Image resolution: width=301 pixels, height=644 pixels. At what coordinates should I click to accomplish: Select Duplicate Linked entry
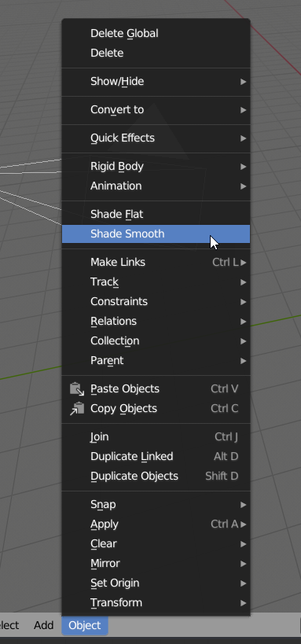[x=156, y=456]
